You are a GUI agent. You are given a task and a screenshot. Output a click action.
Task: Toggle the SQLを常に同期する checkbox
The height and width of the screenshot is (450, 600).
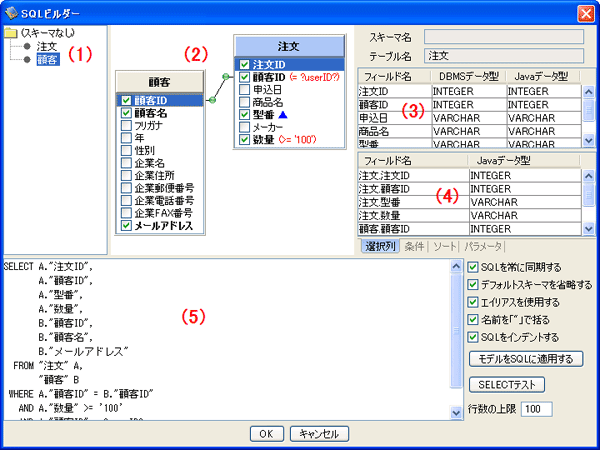click(x=474, y=266)
